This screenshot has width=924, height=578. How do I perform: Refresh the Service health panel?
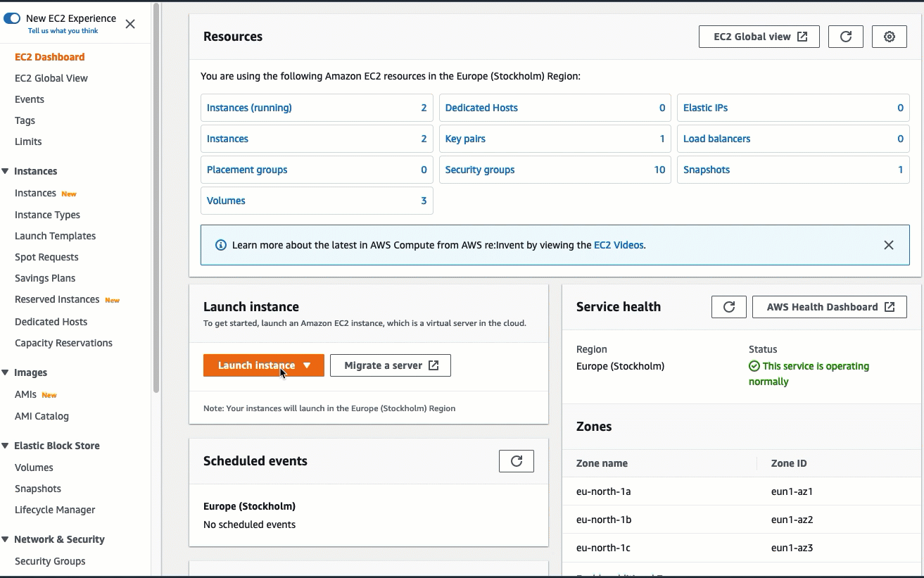pos(728,306)
